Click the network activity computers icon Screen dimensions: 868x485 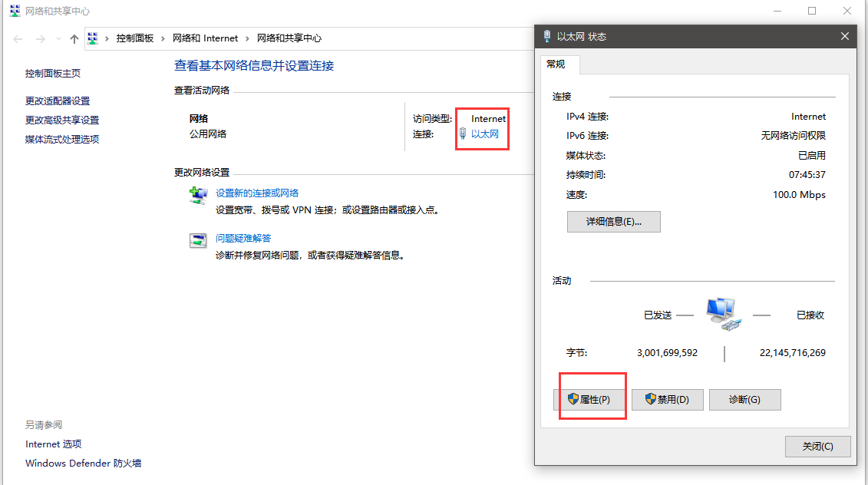(724, 314)
